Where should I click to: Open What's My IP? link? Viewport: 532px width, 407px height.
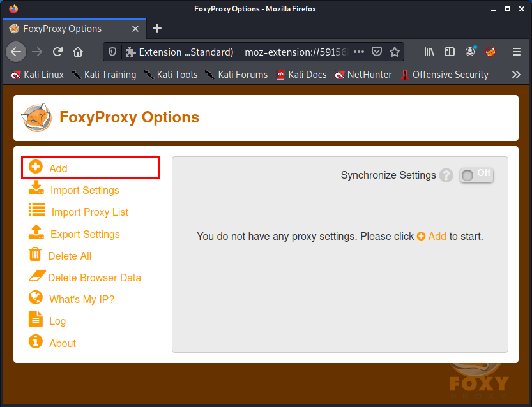click(82, 300)
